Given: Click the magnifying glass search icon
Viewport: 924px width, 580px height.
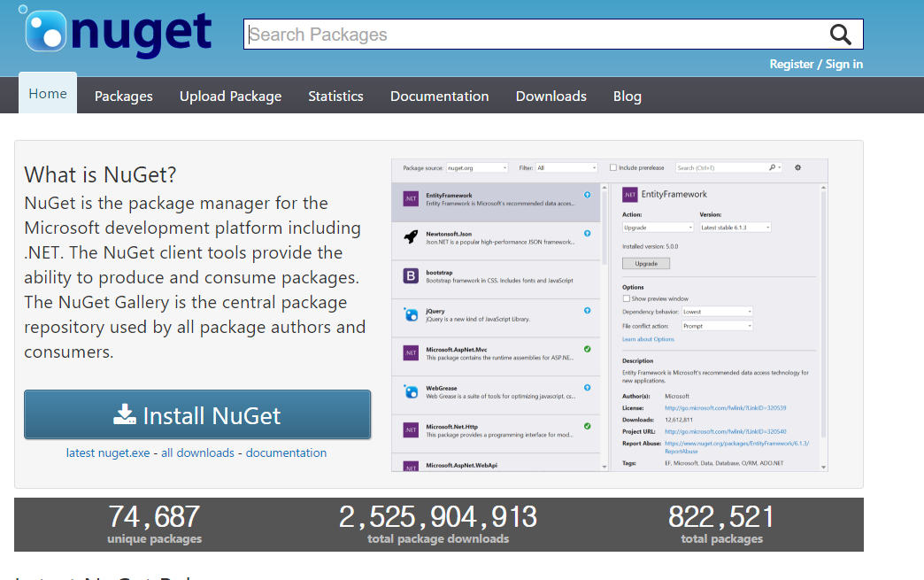Looking at the screenshot, I should 840,35.
